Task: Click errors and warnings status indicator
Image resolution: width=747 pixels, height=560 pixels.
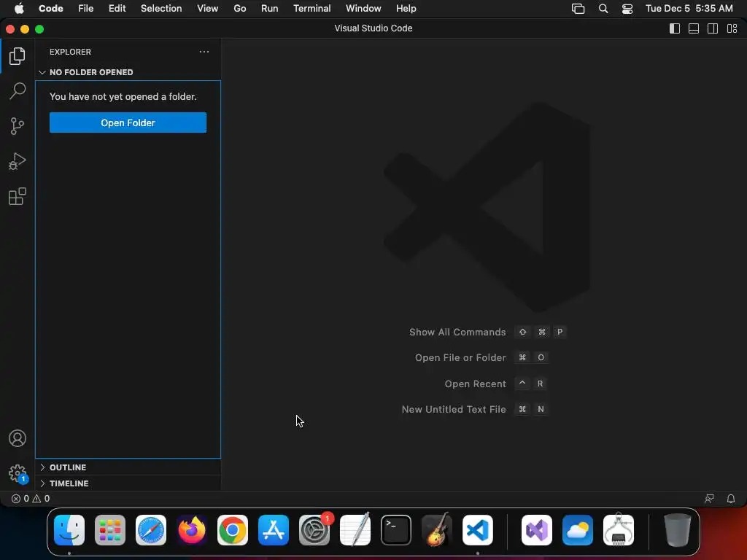Action: click(x=31, y=499)
